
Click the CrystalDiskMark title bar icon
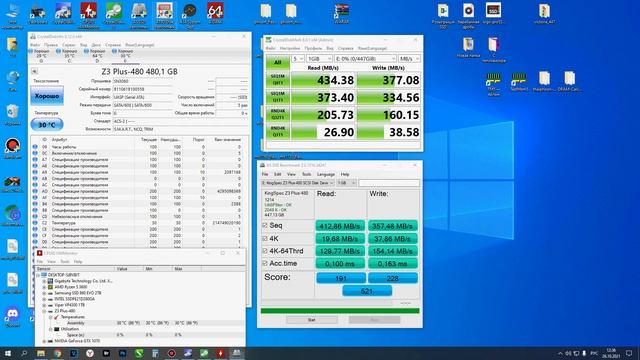pos(268,40)
